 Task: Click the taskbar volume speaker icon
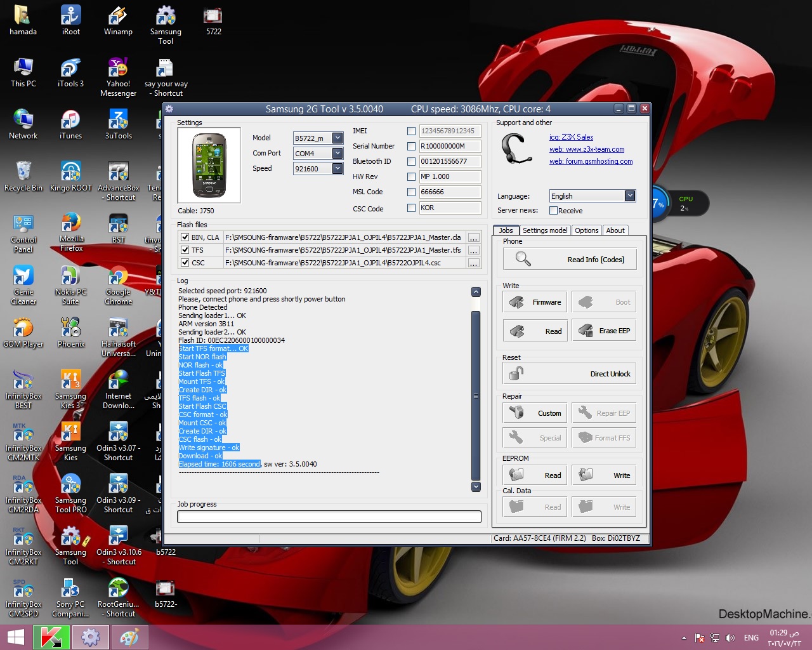(730, 638)
